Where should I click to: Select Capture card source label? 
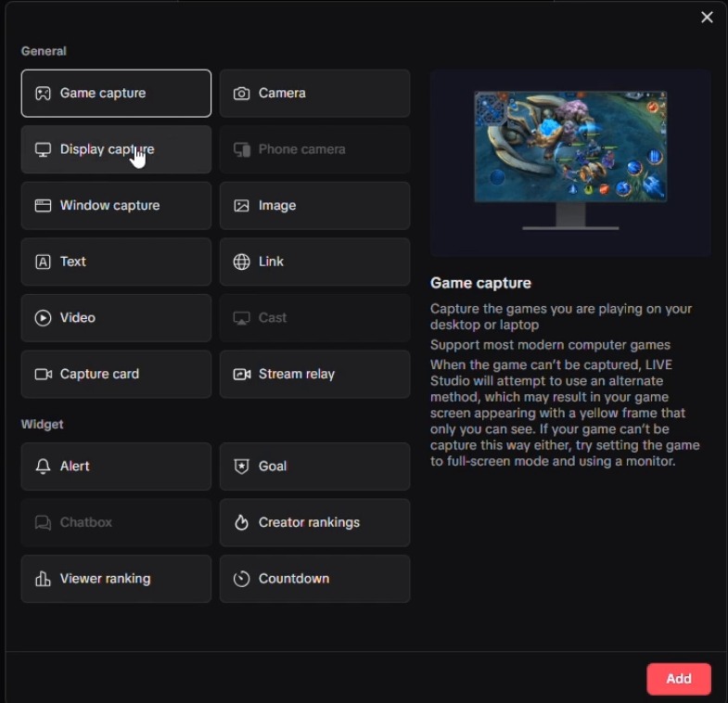(99, 375)
